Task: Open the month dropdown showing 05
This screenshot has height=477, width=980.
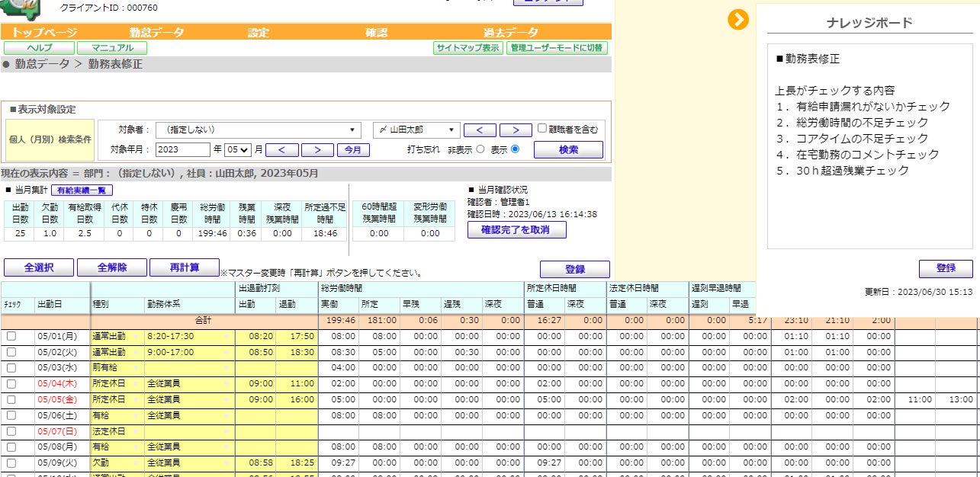Action: [238, 150]
